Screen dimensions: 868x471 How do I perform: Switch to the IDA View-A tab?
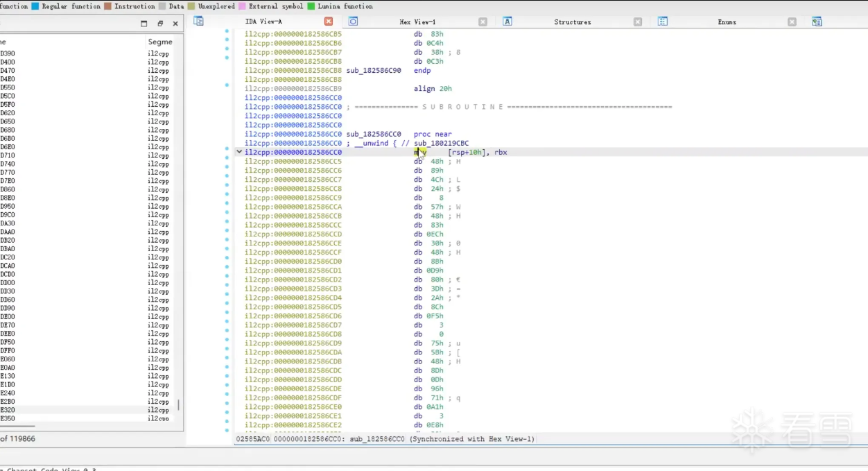(x=263, y=22)
